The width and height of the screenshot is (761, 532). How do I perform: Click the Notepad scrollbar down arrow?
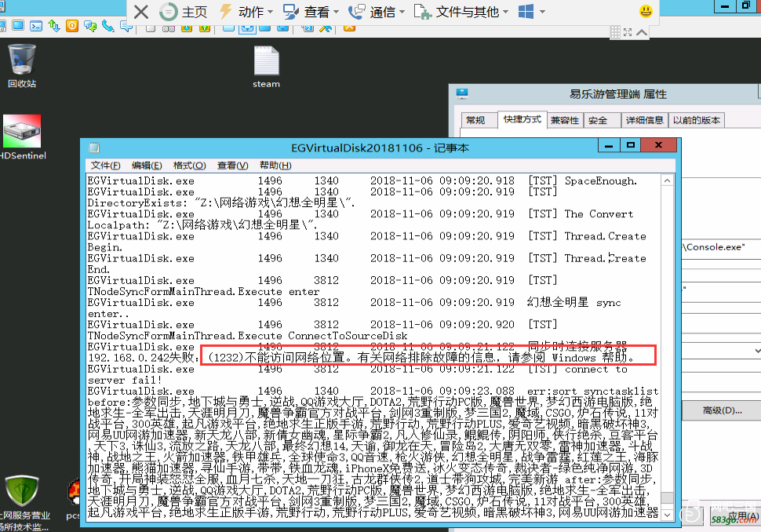pos(668,514)
